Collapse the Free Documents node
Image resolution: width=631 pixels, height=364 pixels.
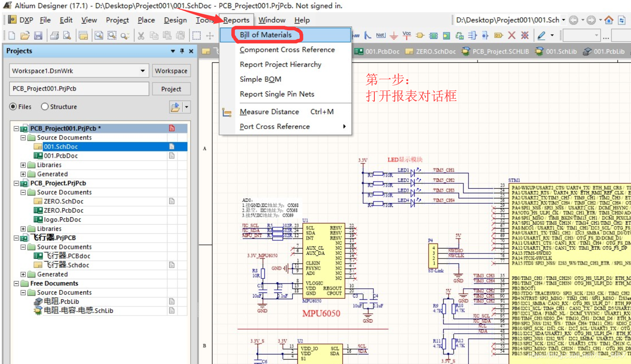(16, 283)
